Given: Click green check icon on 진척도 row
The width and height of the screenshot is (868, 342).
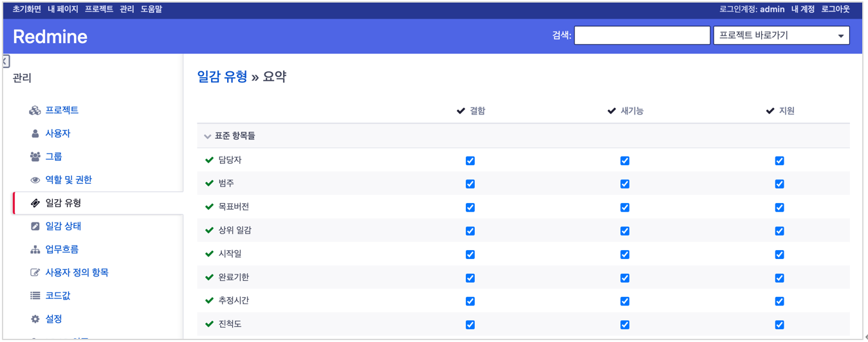Looking at the screenshot, I should [x=209, y=324].
